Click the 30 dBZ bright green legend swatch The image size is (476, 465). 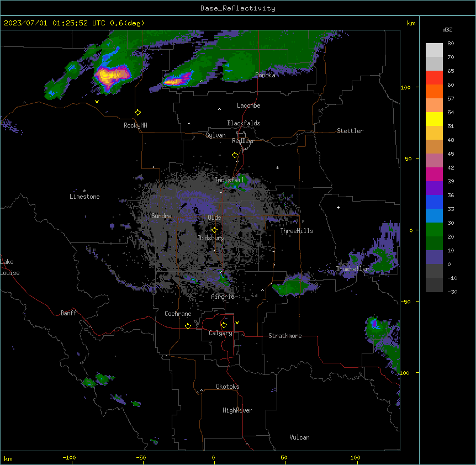coord(434,230)
